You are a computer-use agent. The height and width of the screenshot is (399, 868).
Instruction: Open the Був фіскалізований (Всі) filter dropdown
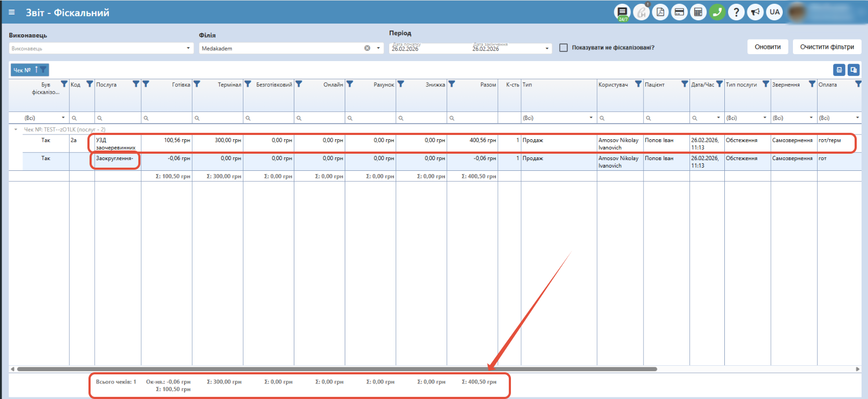pyautogui.click(x=63, y=118)
